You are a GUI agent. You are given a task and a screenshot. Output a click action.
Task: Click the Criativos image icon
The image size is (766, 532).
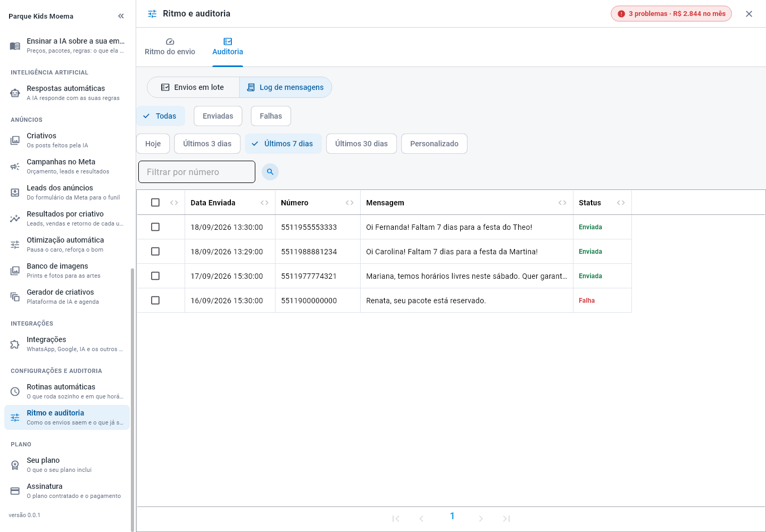coord(15,140)
